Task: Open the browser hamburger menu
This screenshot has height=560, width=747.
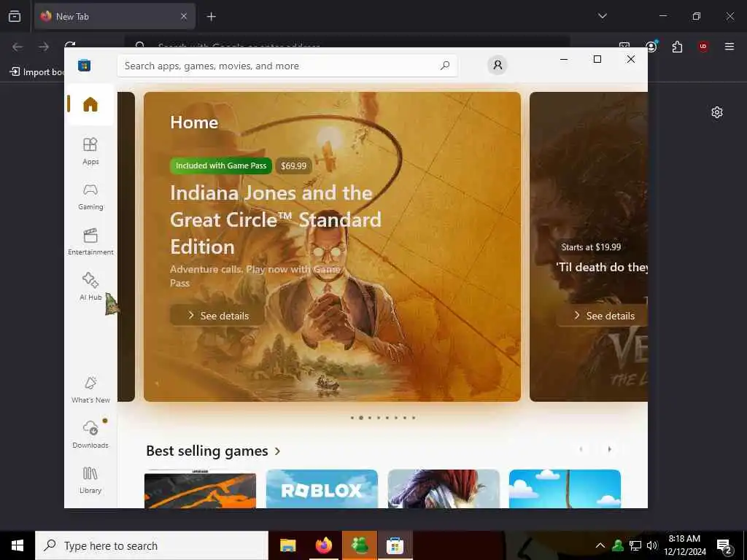Action: (x=729, y=47)
